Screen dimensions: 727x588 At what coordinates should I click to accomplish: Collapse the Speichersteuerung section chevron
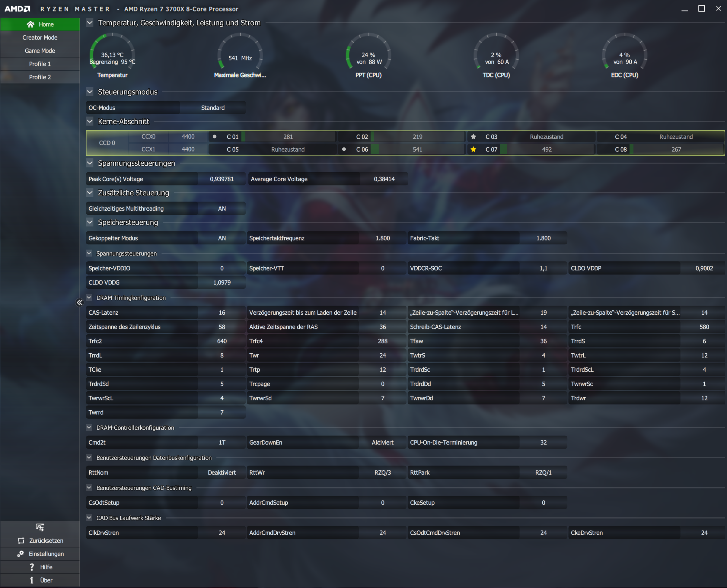point(90,222)
